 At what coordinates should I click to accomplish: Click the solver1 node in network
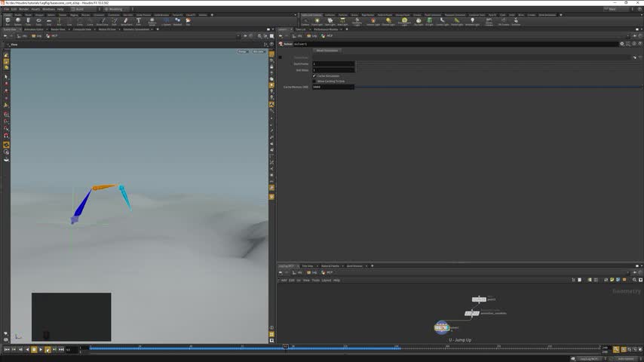pyautogui.click(x=442, y=327)
